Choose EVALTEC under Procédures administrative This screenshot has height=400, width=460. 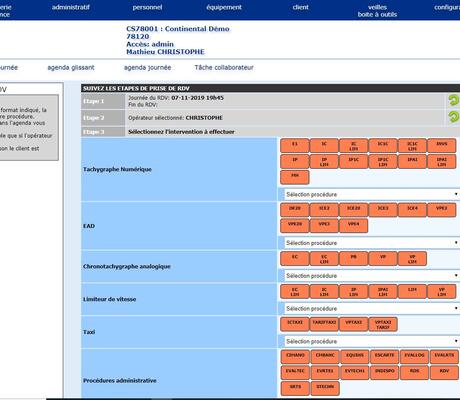(x=295, y=373)
